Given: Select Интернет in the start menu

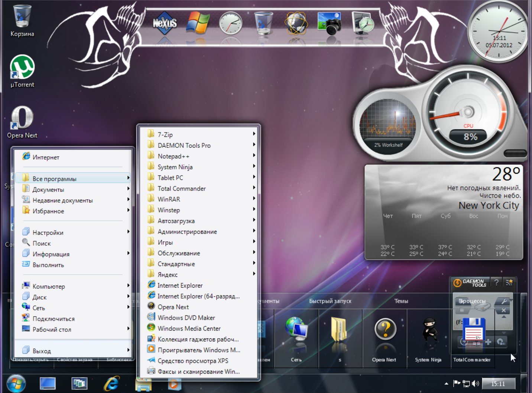Looking at the screenshot, I should click(x=73, y=157).
